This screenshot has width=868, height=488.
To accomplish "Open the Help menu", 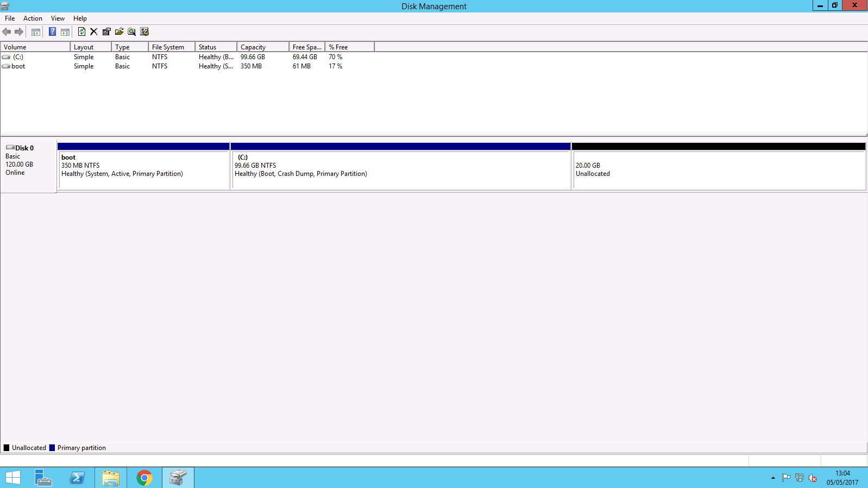I will pyautogui.click(x=80, y=18).
